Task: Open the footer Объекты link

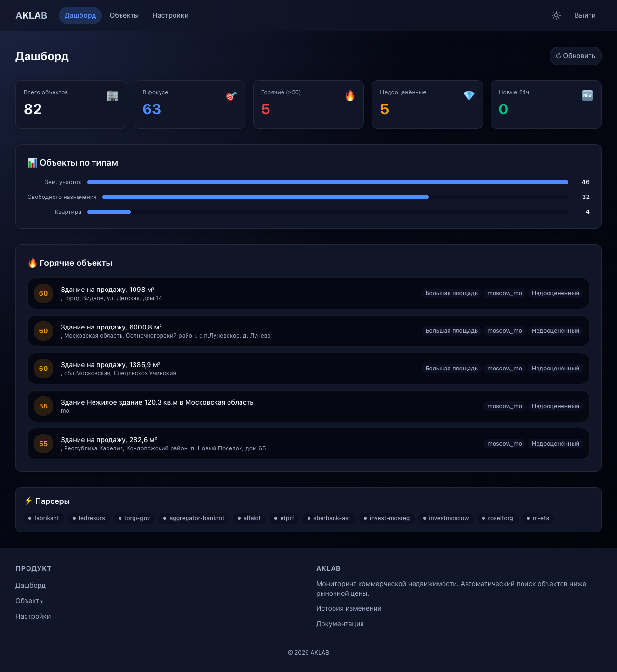Action: [29, 601]
